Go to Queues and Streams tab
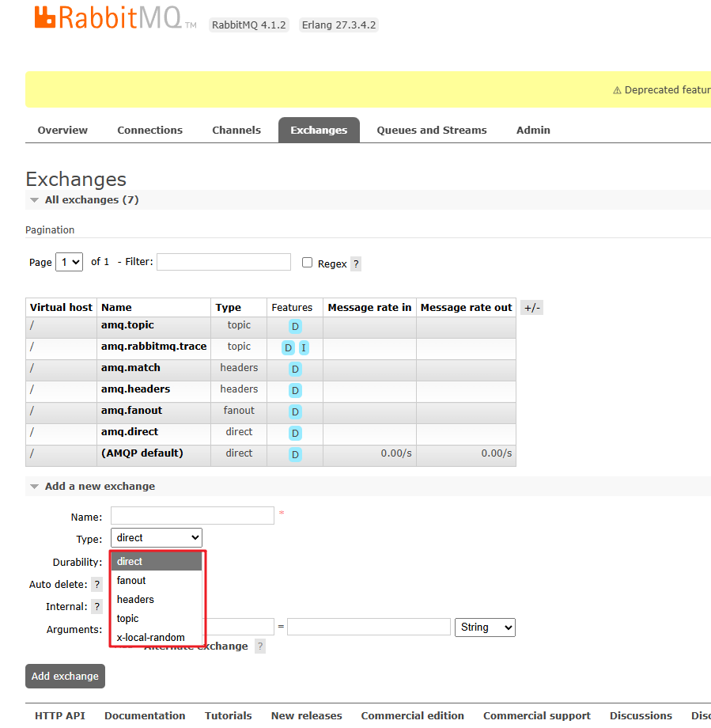The image size is (711, 728). tap(432, 130)
